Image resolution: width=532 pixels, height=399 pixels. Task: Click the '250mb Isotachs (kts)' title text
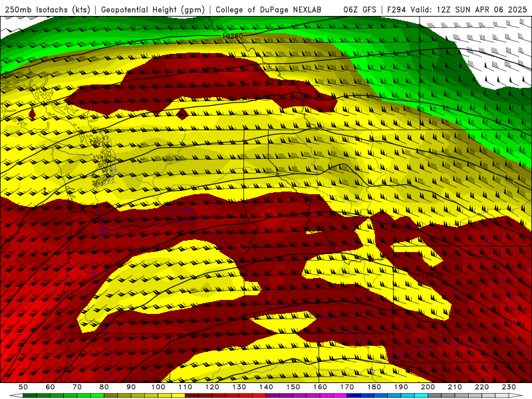click(x=47, y=9)
